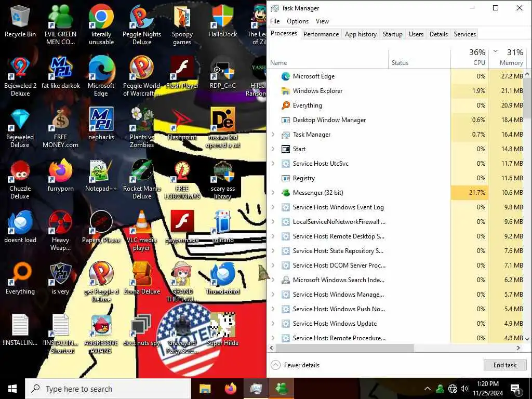This screenshot has height=399, width=532.
Task: Select the Peggle Nights Deluxe desktop icon
Action: pos(142,25)
